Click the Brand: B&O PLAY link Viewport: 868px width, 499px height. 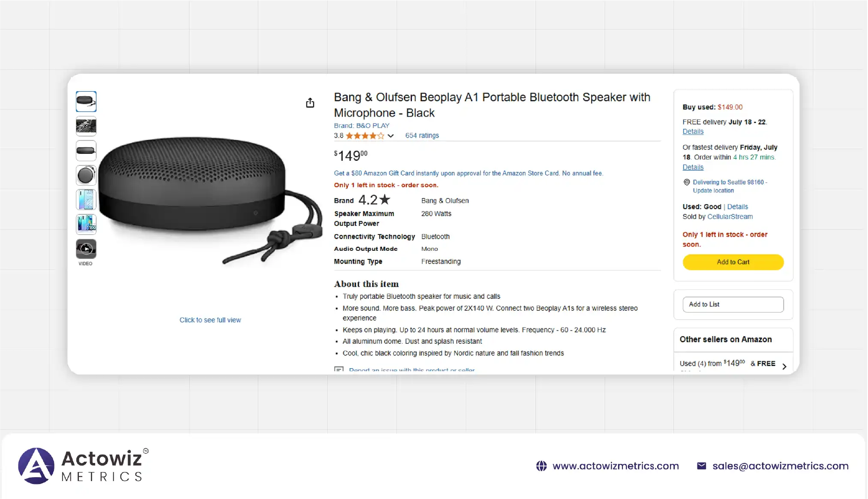point(361,126)
